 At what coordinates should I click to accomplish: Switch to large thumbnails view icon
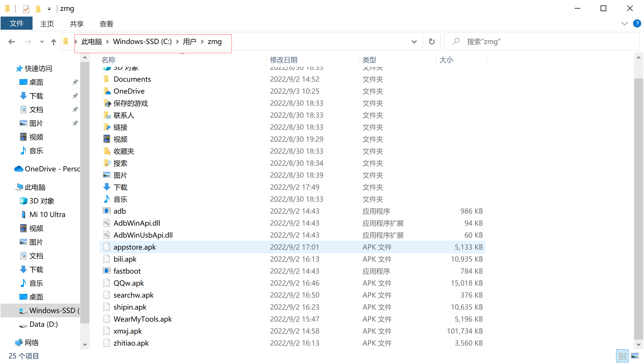pos(635,356)
